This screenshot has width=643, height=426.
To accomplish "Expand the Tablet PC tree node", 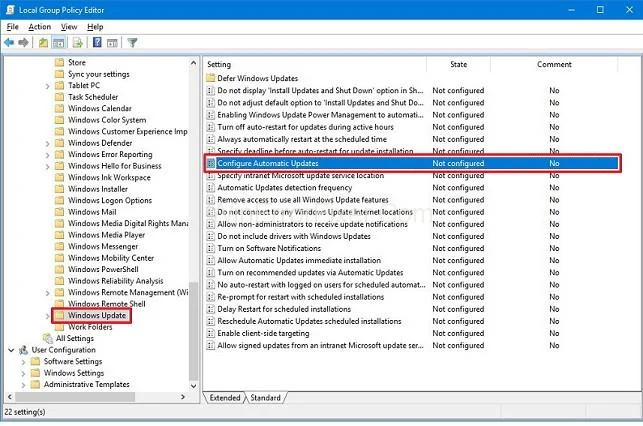I will tap(47, 86).
